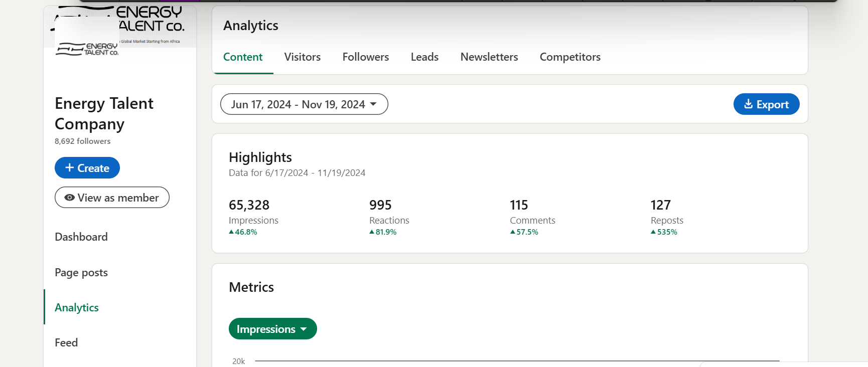Open the Content analytics tab
The width and height of the screenshot is (868, 367).
(243, 57)
